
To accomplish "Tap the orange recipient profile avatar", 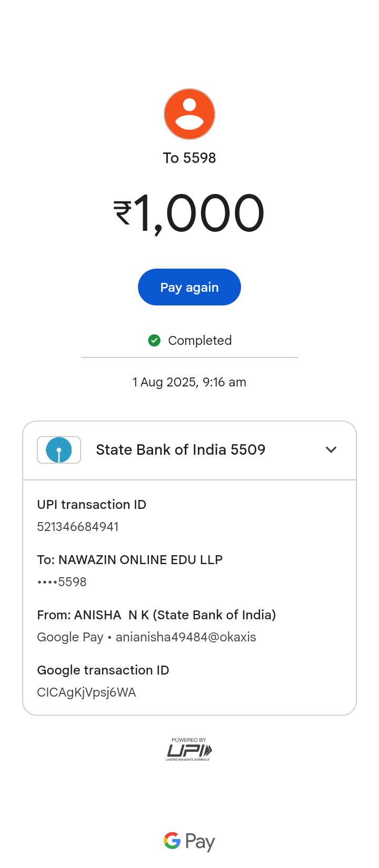I will pos(189,114).
